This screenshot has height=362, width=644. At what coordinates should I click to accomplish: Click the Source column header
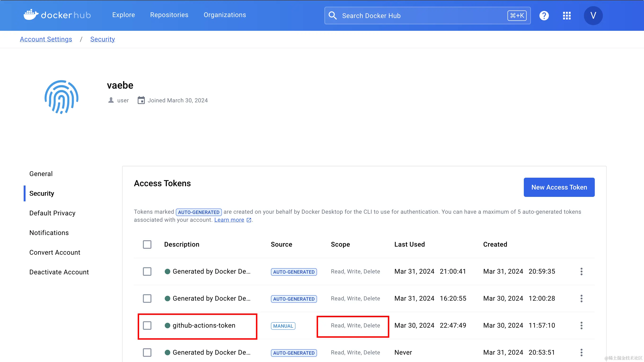point(282,244)
